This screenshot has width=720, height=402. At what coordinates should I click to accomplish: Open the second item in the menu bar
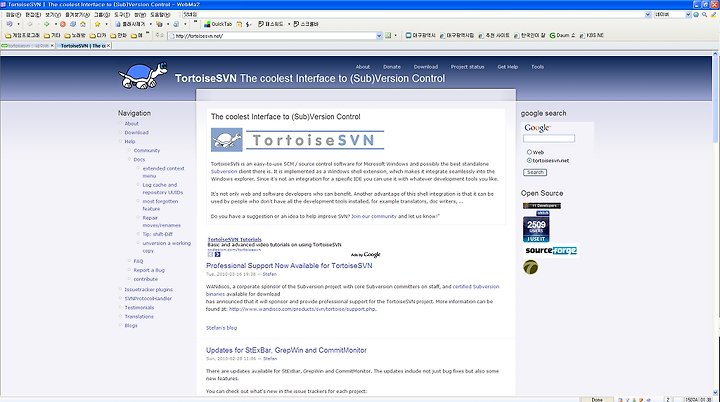click(x=34, y=15)
